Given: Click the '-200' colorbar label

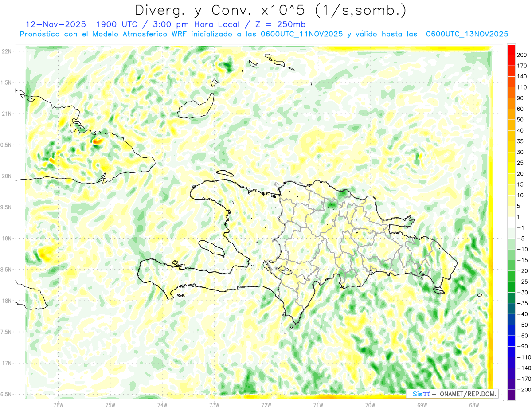Looking at the screenshot, I should click(524, 390).
